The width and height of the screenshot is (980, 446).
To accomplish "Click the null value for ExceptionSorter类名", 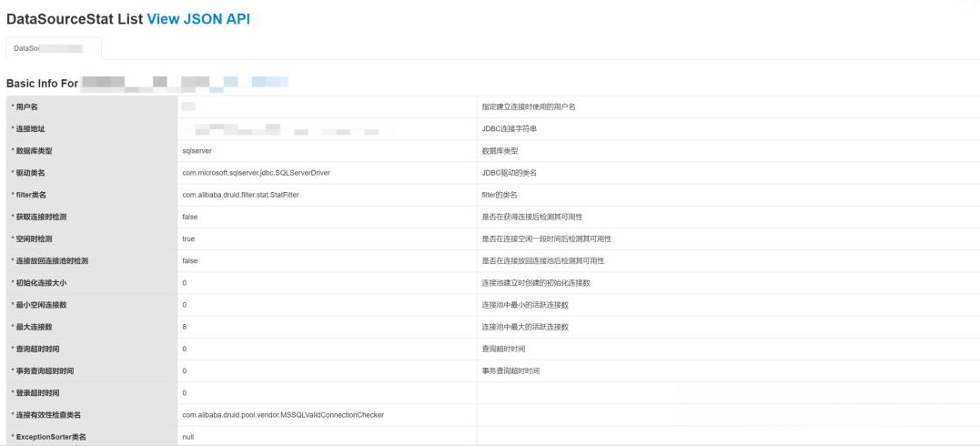I will 187,437.
